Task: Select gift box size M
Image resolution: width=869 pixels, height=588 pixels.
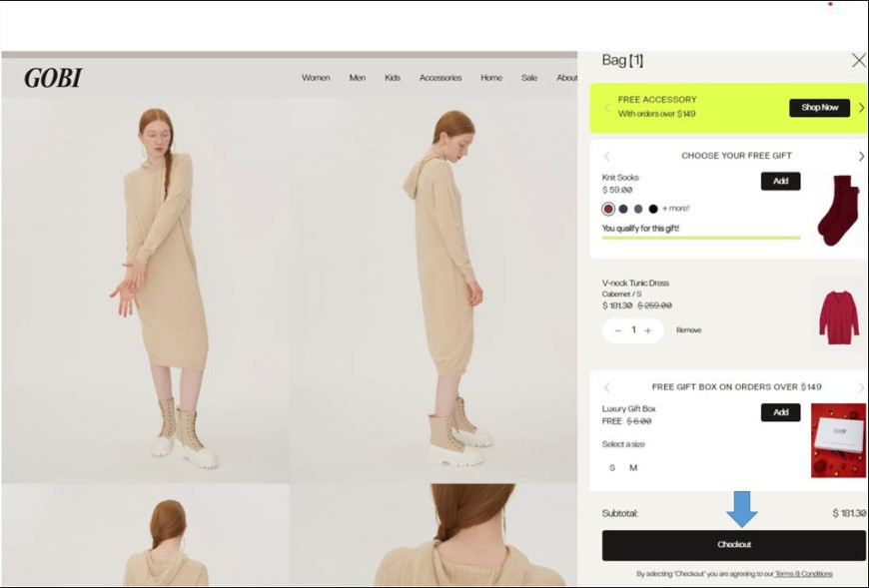Action: tap(633, 468)
